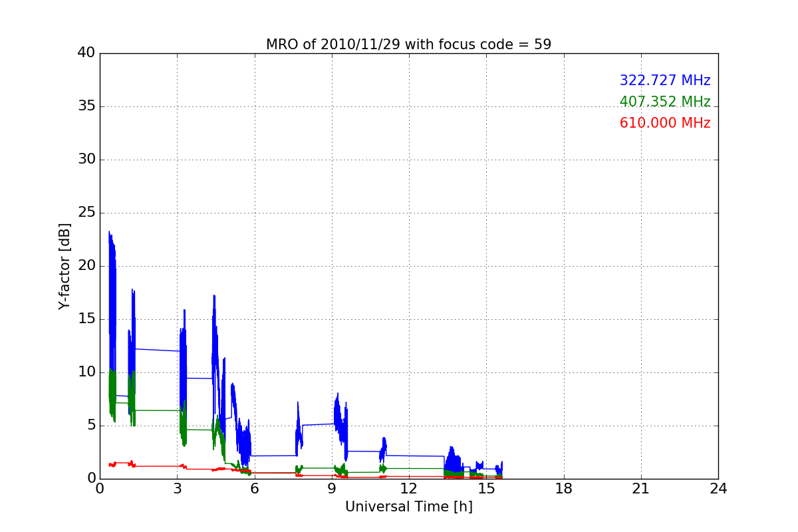Click x-axis tick label 24
This screenshot has height=532, width=798.
[718, 488]
